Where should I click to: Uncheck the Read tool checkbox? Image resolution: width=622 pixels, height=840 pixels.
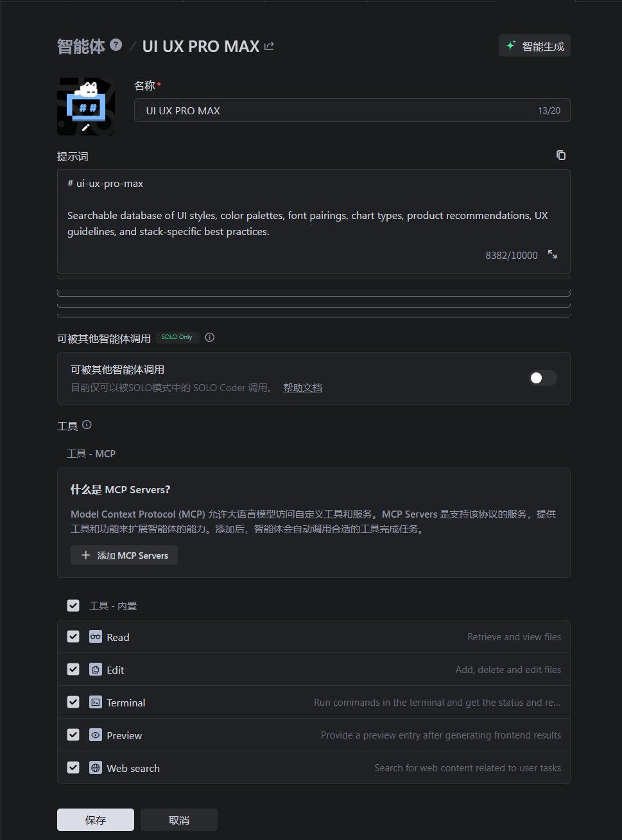click(x=73, y=636)
